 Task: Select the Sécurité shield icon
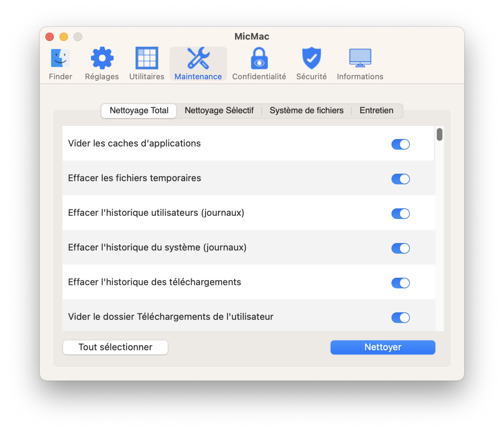tap(311, 59)
